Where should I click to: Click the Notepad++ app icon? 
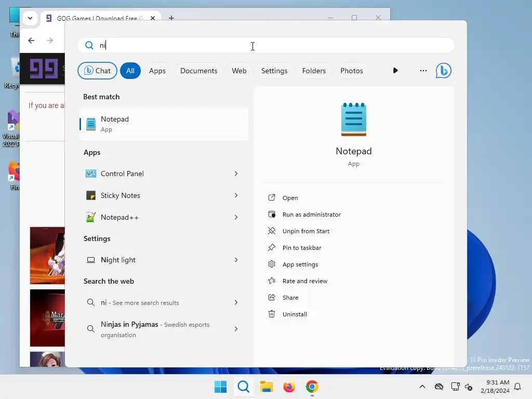(x=90, y=217)
